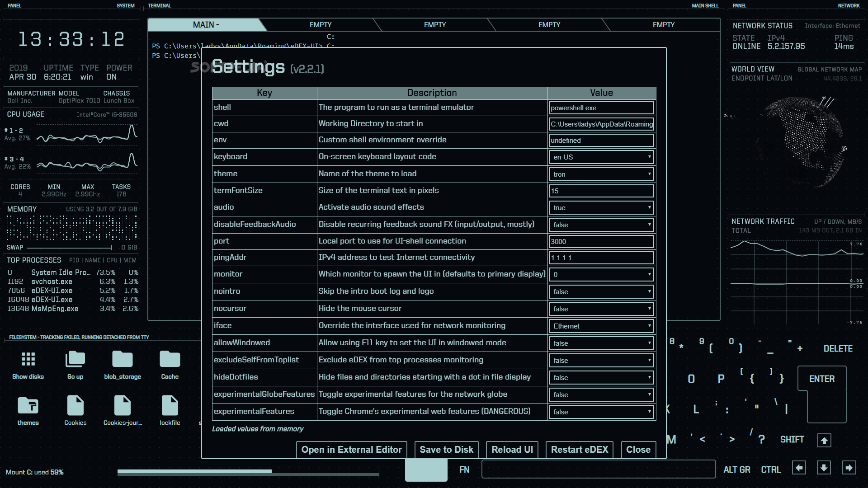Select the Cookies file icon

[x=75, y=411]
